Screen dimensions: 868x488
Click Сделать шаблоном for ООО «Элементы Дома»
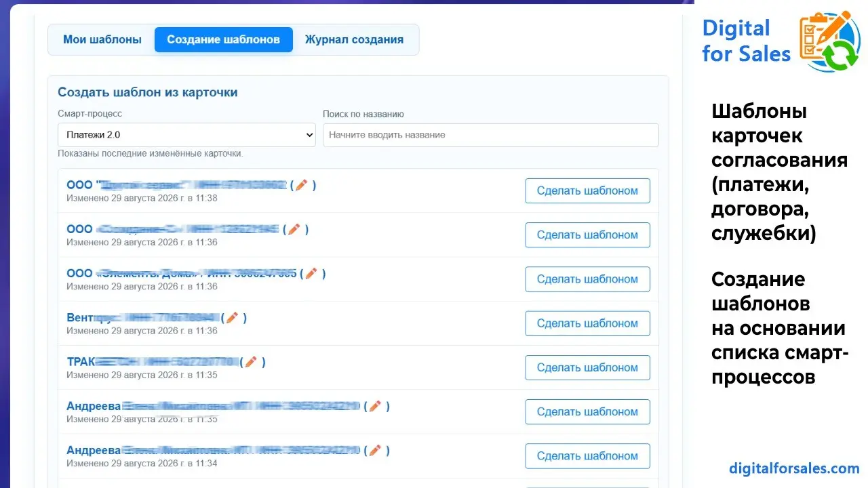tap(587, 279)
